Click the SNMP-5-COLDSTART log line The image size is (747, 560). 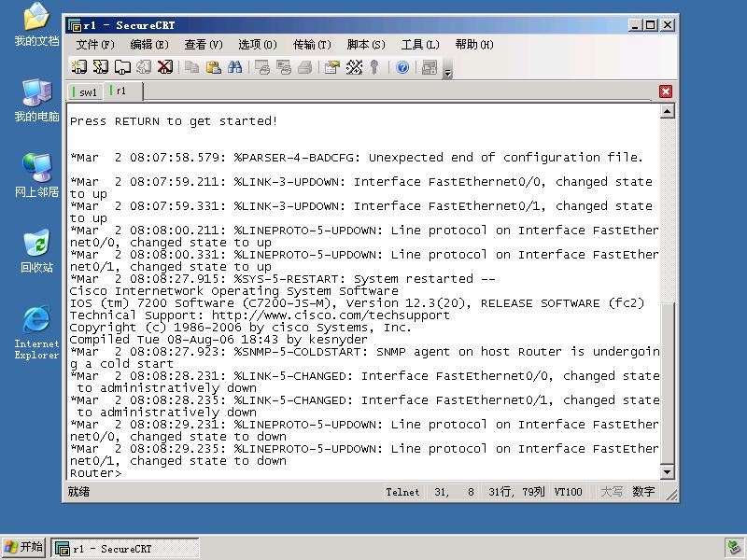click(365, 357)
